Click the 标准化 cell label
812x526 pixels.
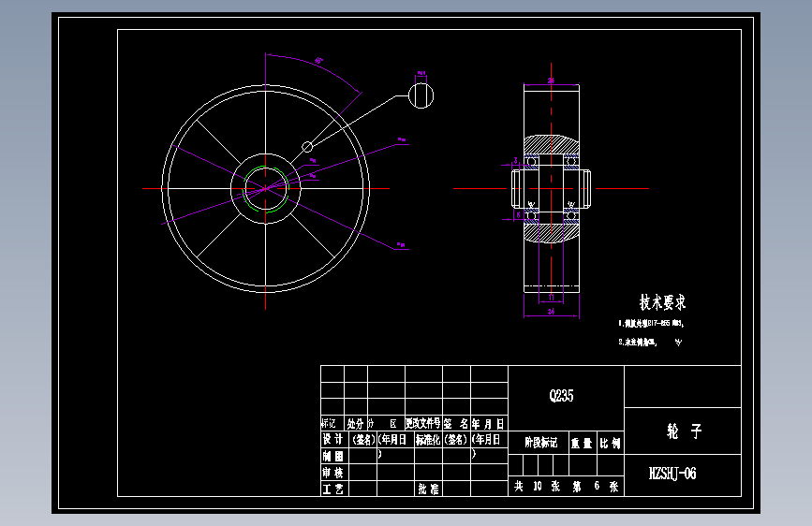click(x=428, y=440)
